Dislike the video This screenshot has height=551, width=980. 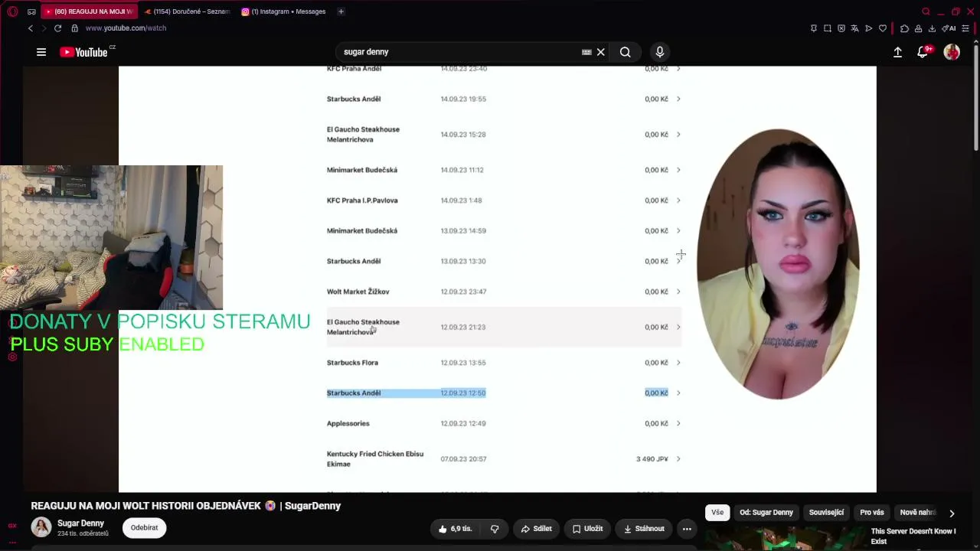pyautogui.click(x=495, y=529)
